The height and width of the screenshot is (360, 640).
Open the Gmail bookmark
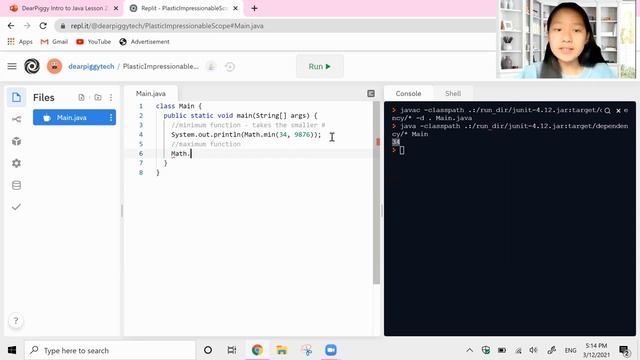[x=55, y=42]
